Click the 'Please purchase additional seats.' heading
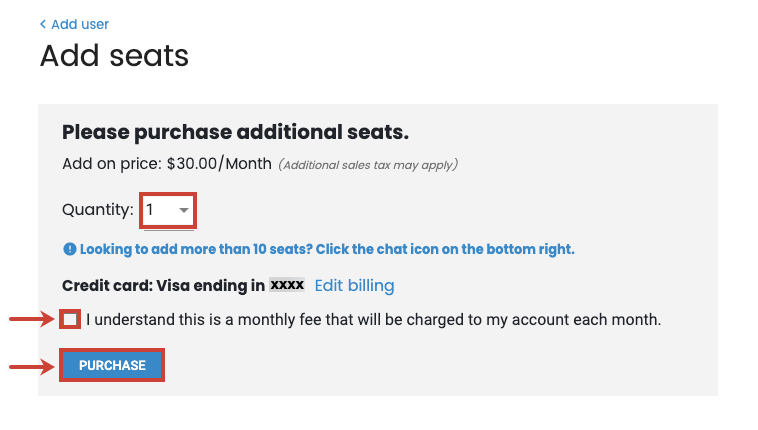Viewport: 758px width, 430px height. point(235,132)
